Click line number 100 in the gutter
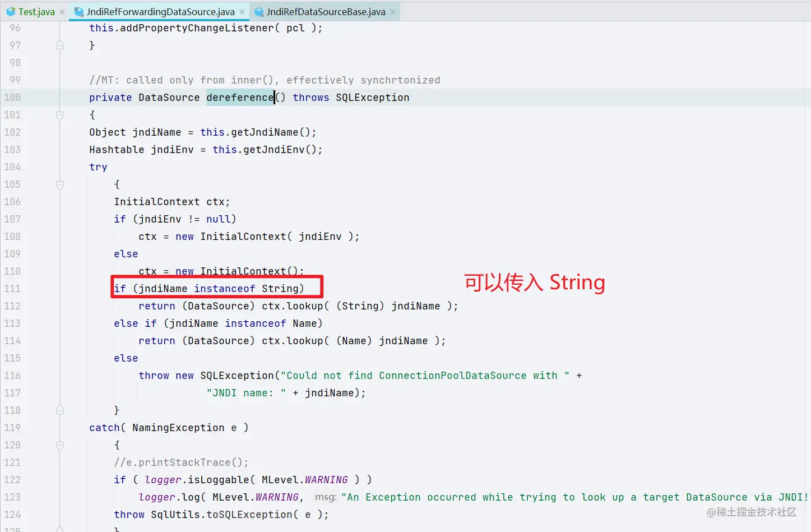Screen dimensions: 811x532 point(12,98)
